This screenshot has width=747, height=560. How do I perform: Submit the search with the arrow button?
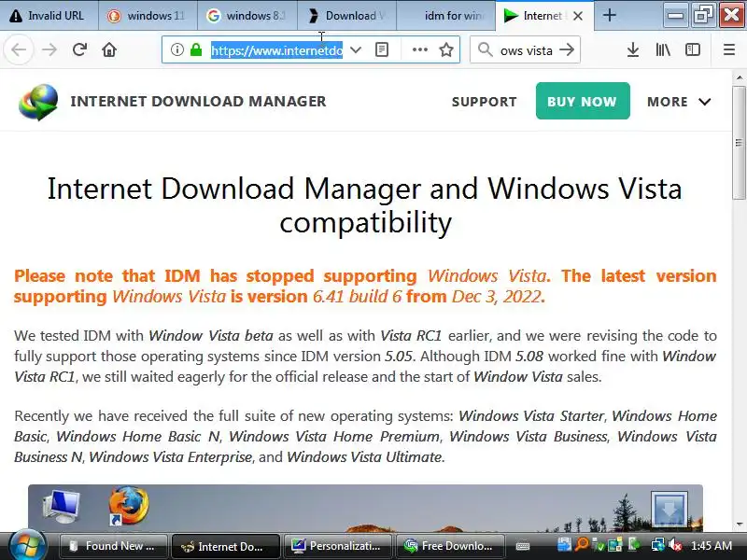pos(567,49)
